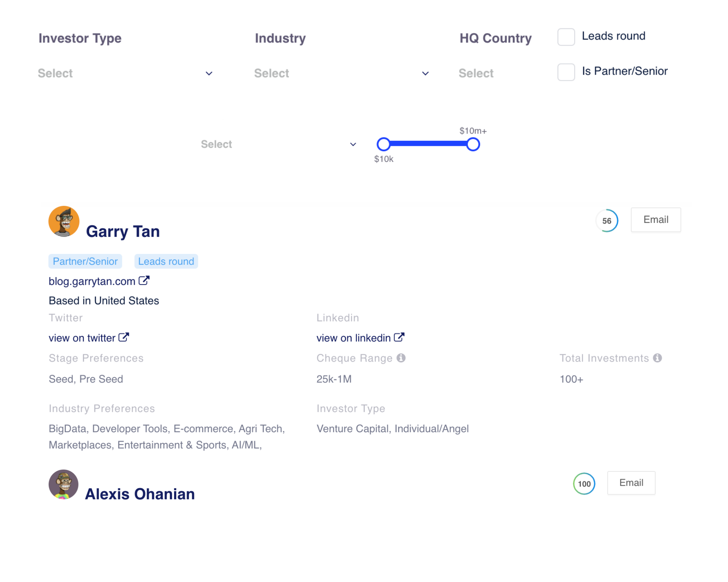728x582 pixels.
Task: Click the blue cheque range slider track
Action: tap(428, 144)
